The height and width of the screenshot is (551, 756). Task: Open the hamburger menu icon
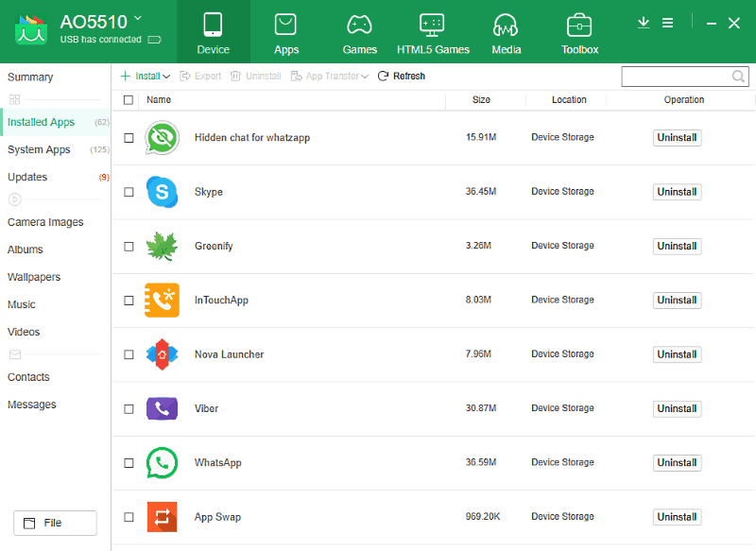point(667,23)
